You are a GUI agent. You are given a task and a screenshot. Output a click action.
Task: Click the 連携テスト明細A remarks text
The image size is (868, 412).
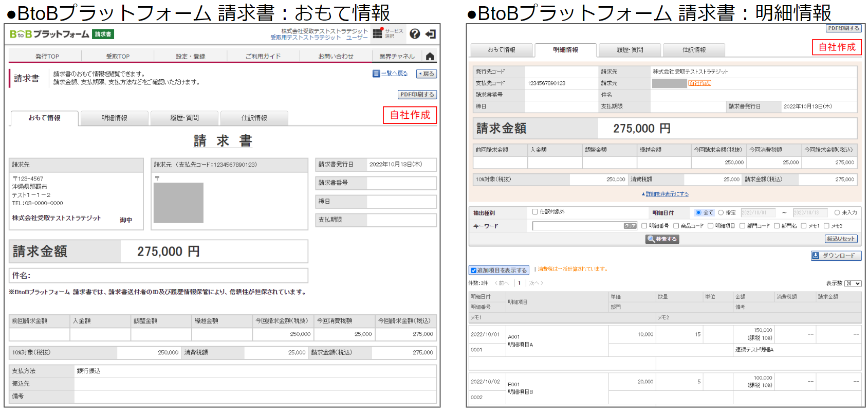point(754,350)
